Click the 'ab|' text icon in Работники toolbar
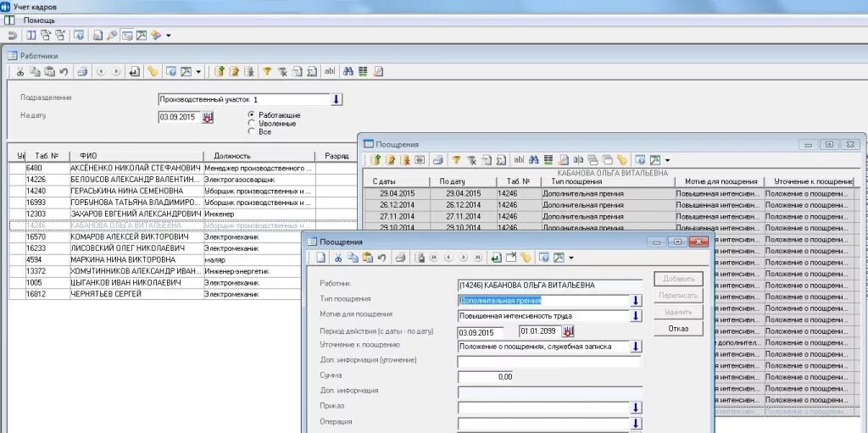The width and height of the screenshot is (868, 433). 330,71
